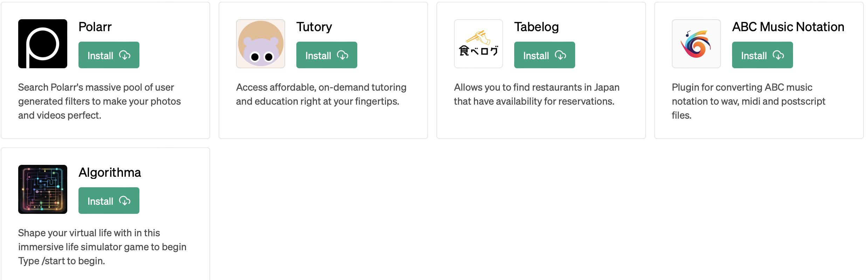Screen dimensions: 868x280
Task: Click the Tutory plugin title
Action: [314, 27]
